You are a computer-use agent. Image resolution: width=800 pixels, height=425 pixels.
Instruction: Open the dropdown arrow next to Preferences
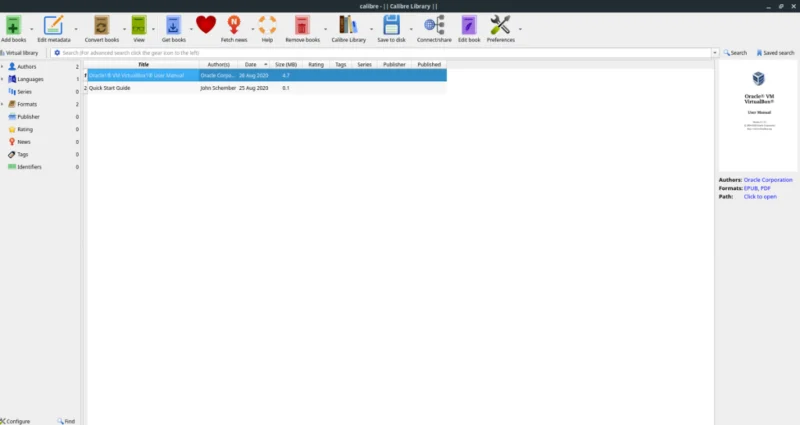click(x=520, y=29)
